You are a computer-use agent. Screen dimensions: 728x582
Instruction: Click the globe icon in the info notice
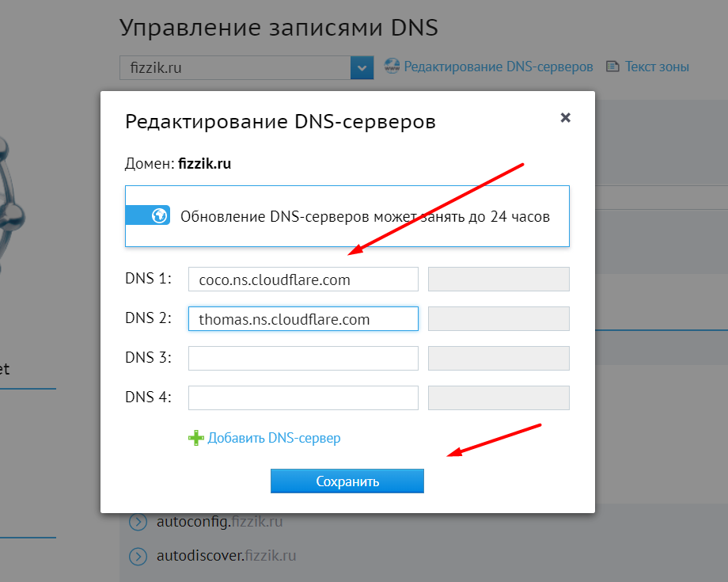159,215
